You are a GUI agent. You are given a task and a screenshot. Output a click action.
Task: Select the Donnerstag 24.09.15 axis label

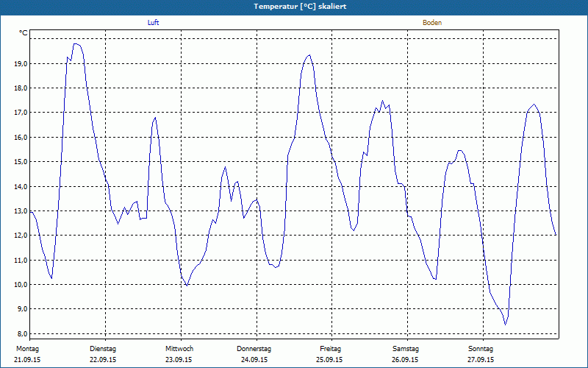point(254,354)
